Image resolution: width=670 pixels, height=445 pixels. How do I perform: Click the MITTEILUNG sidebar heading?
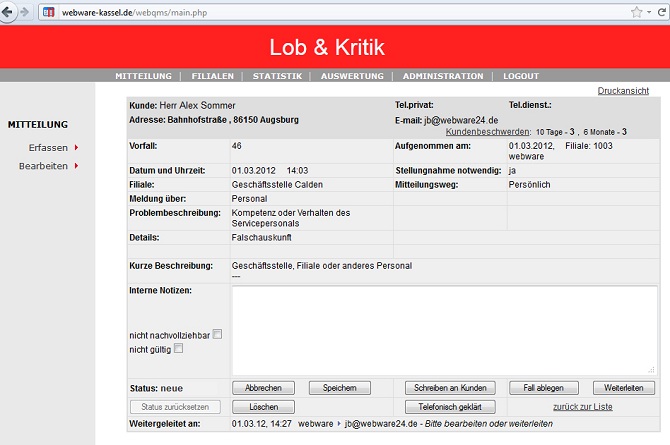tap(38, 124)
